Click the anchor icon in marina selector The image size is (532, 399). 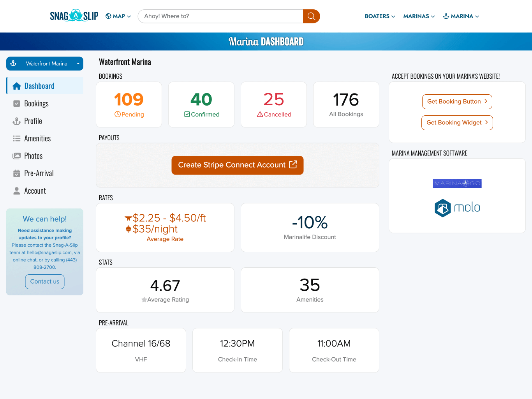[x=13, y=63]
